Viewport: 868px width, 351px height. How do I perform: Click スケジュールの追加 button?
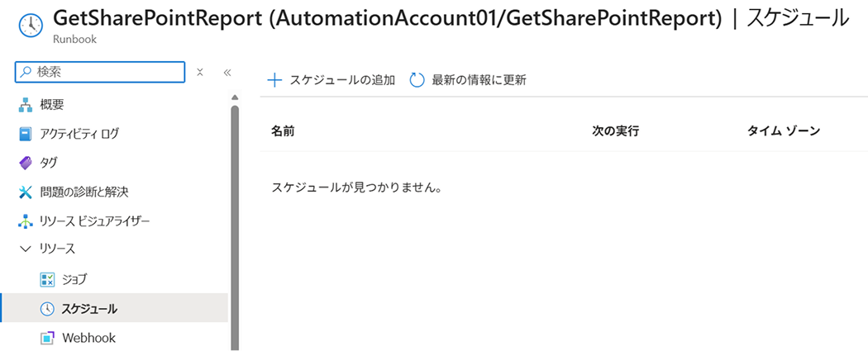pos(331,80)
